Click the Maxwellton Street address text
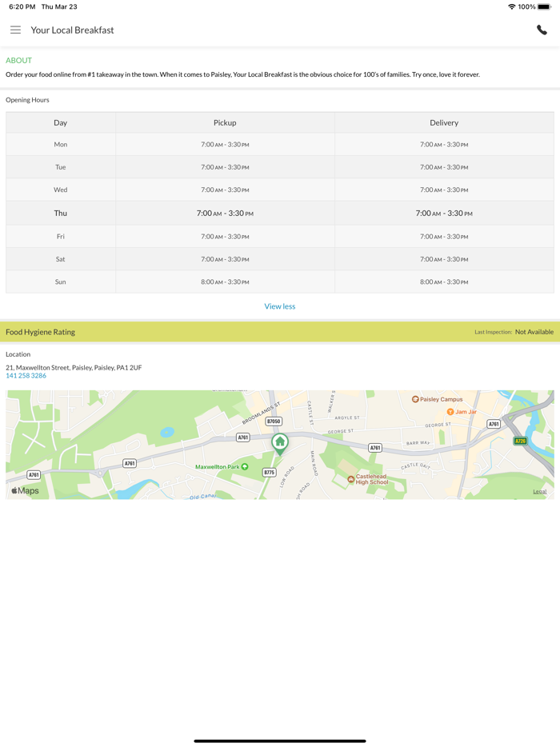560x747 pixels. click(74, 368)
